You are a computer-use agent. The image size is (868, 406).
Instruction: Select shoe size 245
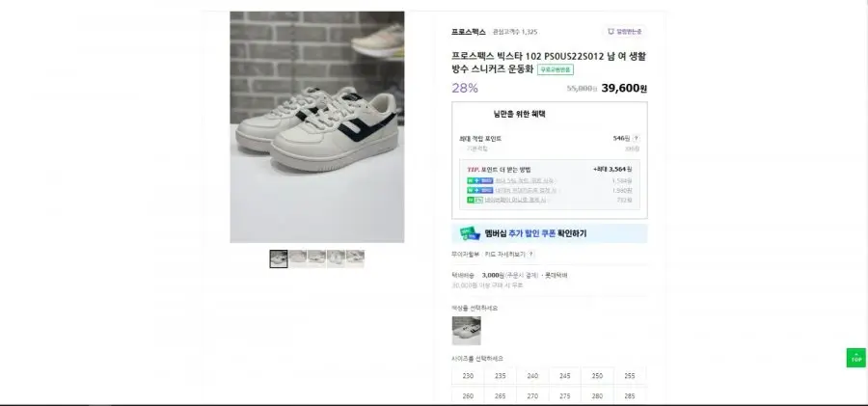click(564, 376)
